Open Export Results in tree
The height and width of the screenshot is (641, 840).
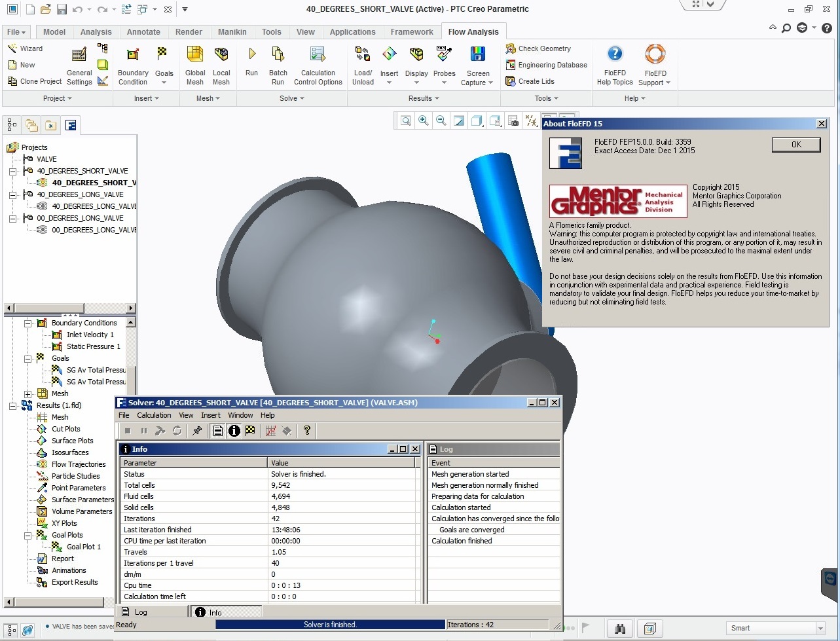[x=75, y=582]
